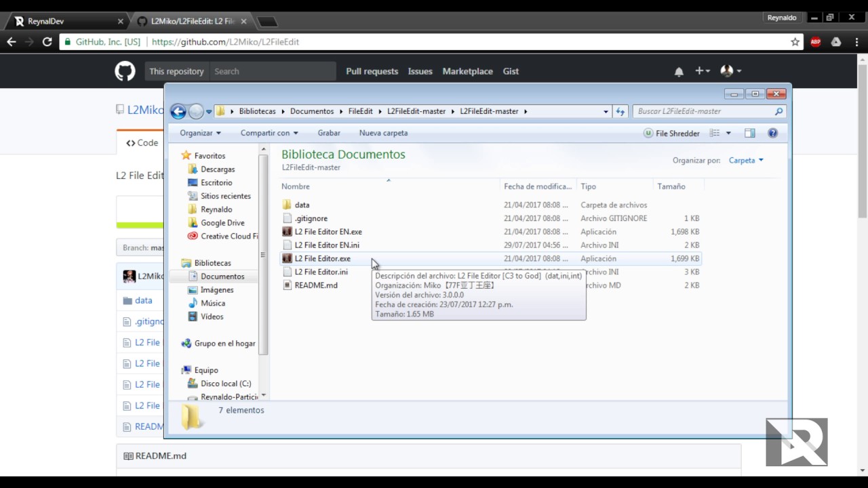Click the refresh button beside address bar
The height and width of the screenshot is (488, 868).
pyautogui.click(x=620, y=111)
